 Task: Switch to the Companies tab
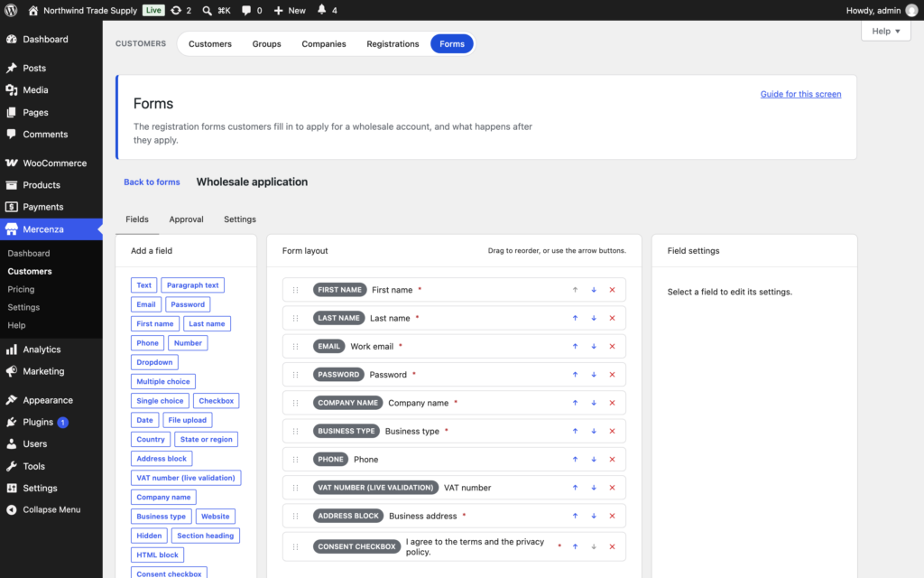[324, 43]
